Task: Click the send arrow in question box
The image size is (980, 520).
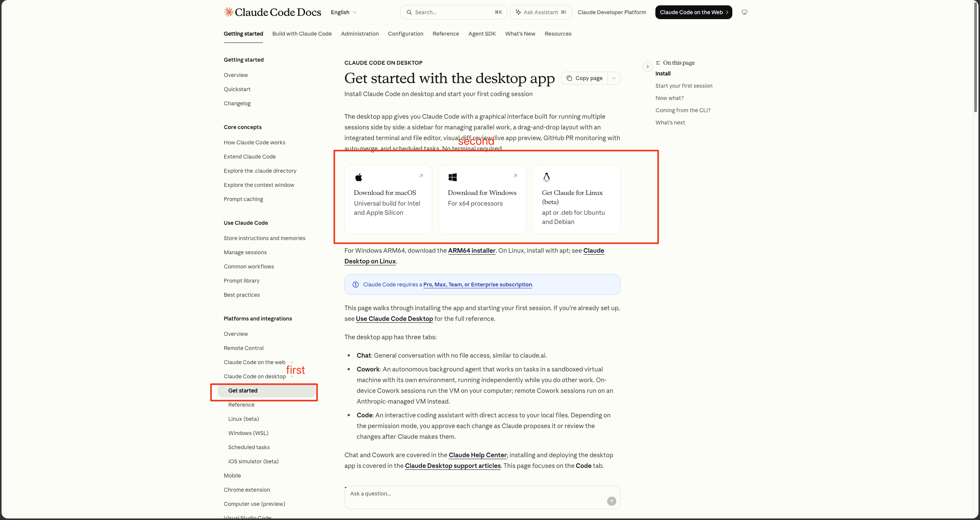Action: point(611,501)
